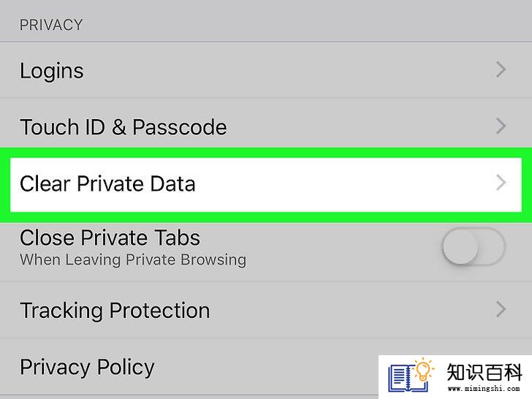Image resolution: width=532 pixels, height=399 pixels.
Task: Click the book and lightbulb logo icon
Action: 411,376
